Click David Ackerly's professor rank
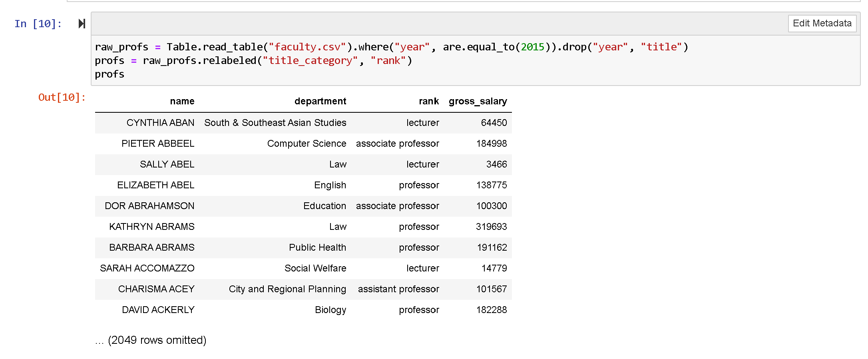 click(419, 310)
